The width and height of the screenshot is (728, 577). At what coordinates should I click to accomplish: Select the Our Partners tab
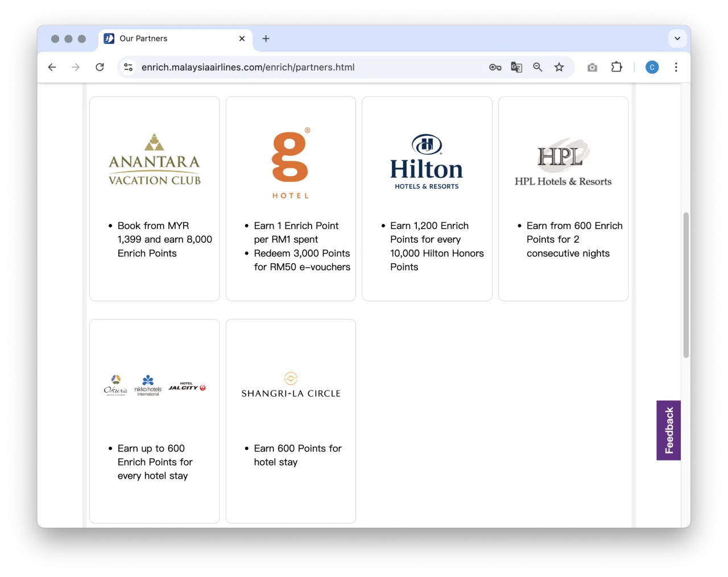pos(171,39)
